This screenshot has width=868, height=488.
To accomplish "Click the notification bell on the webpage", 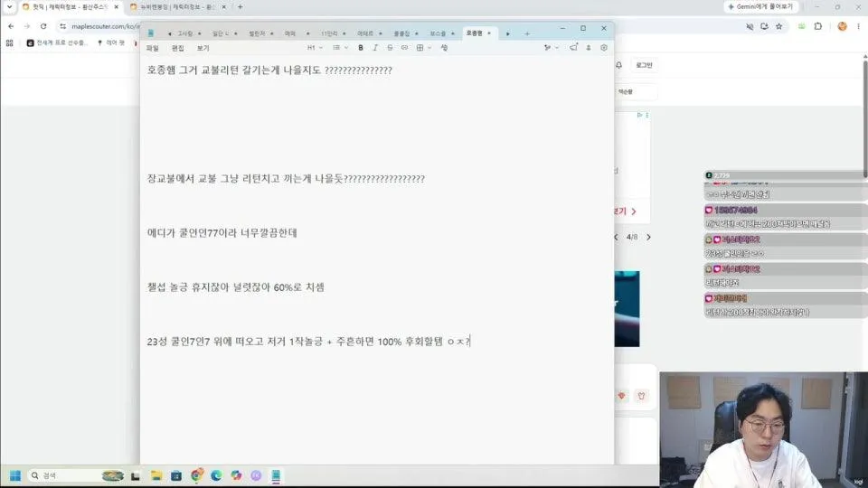I will point(618,65).
